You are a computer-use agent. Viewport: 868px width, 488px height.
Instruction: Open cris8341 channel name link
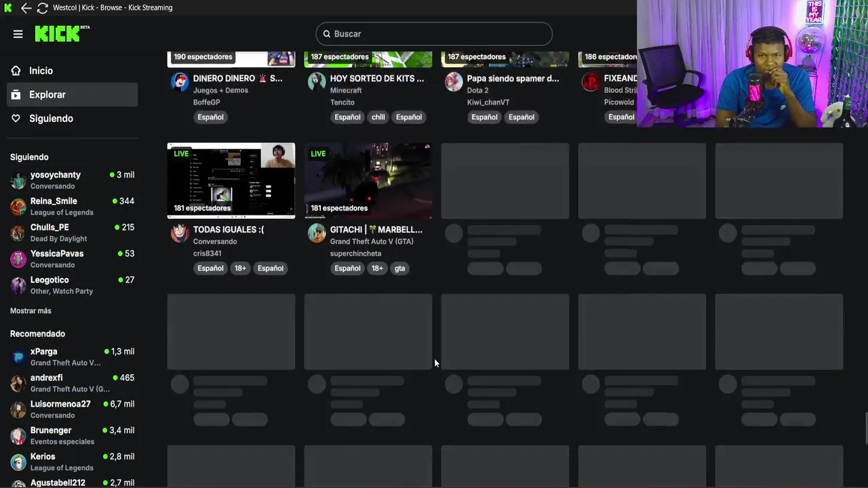tap(208, 253)
